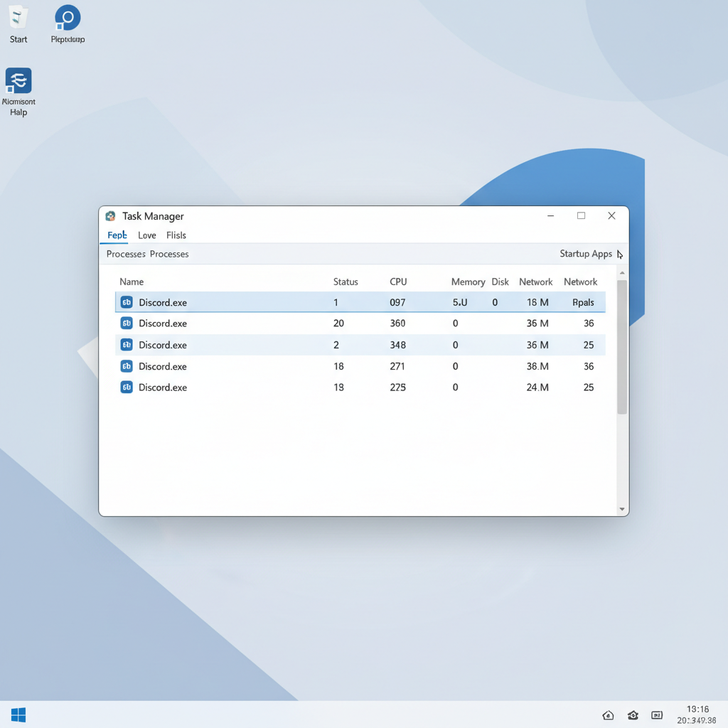This screenshot has width=728, height=728.
Task: Click the Discord icon in the 271 CPU row
Action: [127, 366]
